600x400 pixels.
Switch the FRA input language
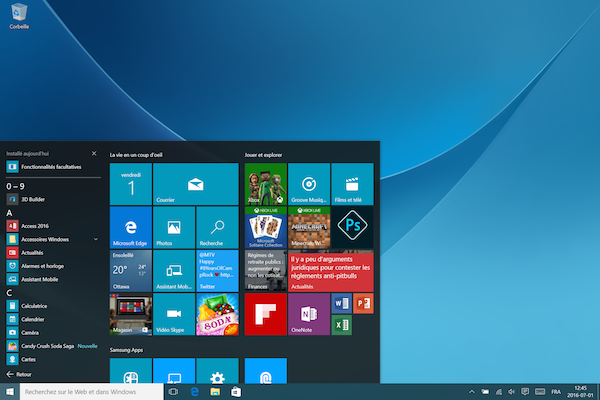click(556, 392)
